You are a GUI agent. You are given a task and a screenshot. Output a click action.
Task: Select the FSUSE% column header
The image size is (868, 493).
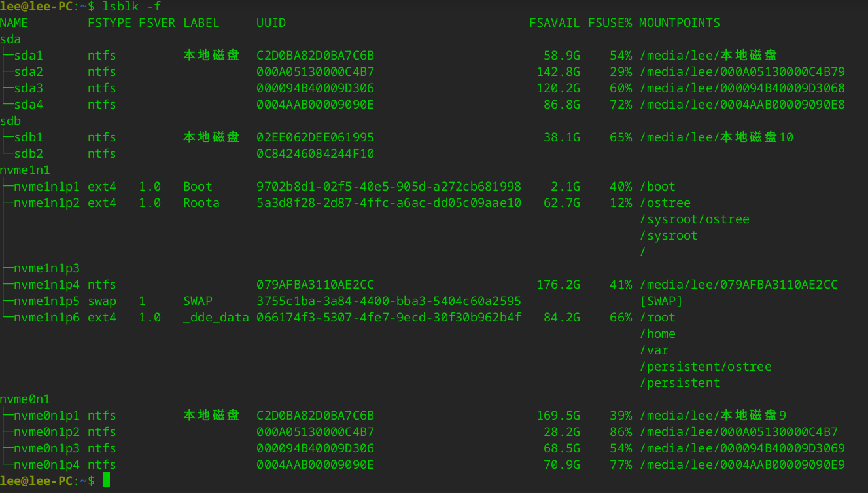coord(610,23)
